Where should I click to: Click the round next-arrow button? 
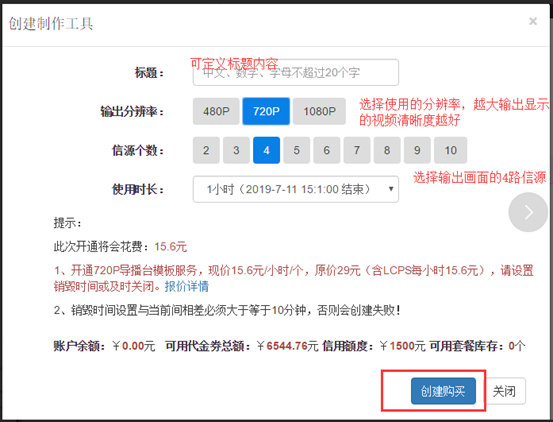[528, 212]
